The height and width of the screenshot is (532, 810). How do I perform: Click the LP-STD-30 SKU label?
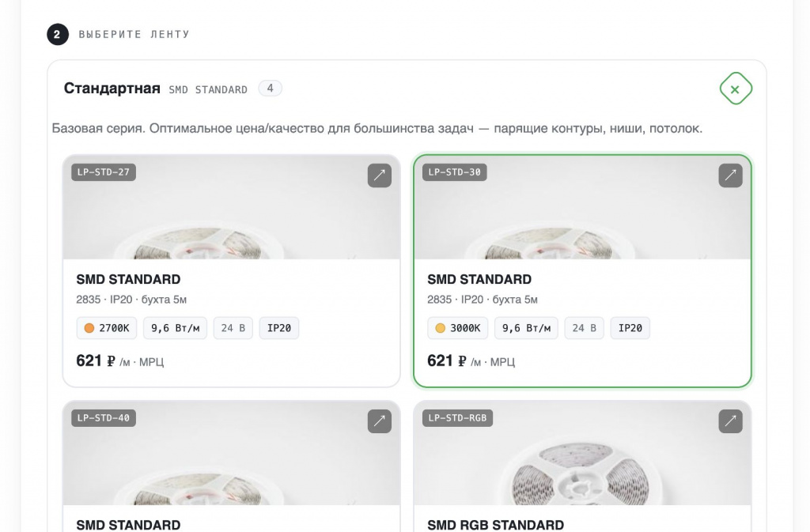click(x=455, y=172)
